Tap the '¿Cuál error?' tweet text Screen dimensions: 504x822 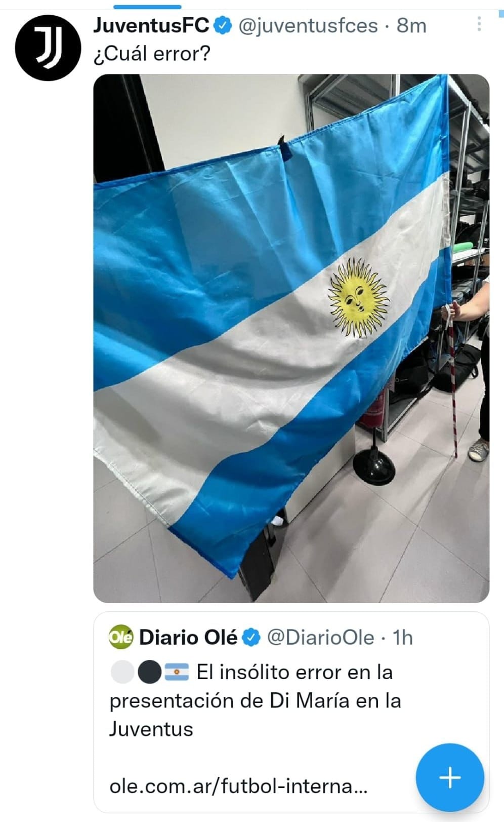(x=152, y=53)
